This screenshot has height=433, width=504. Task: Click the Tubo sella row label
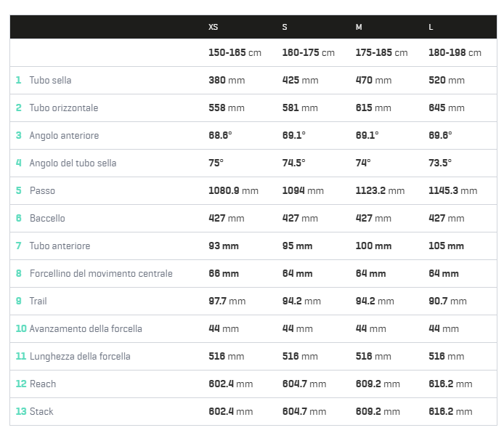(x=50, y=80)
